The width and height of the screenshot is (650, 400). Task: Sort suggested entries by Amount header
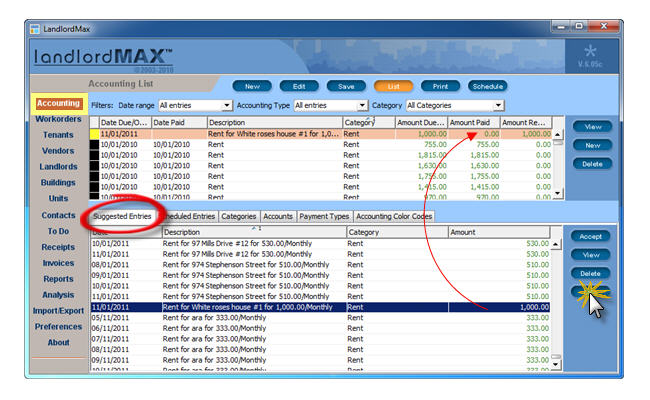click(x=499, y=232)
